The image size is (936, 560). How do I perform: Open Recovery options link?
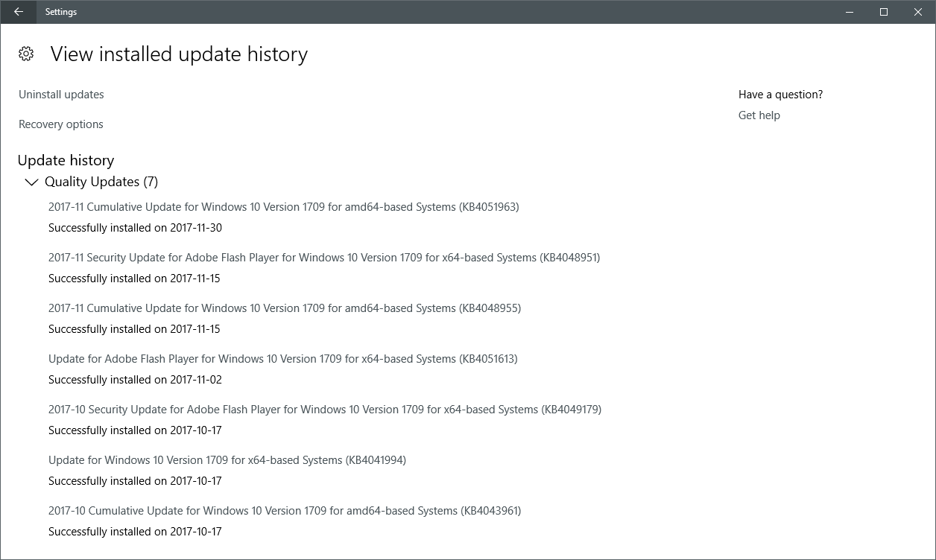tap(61, 124)
